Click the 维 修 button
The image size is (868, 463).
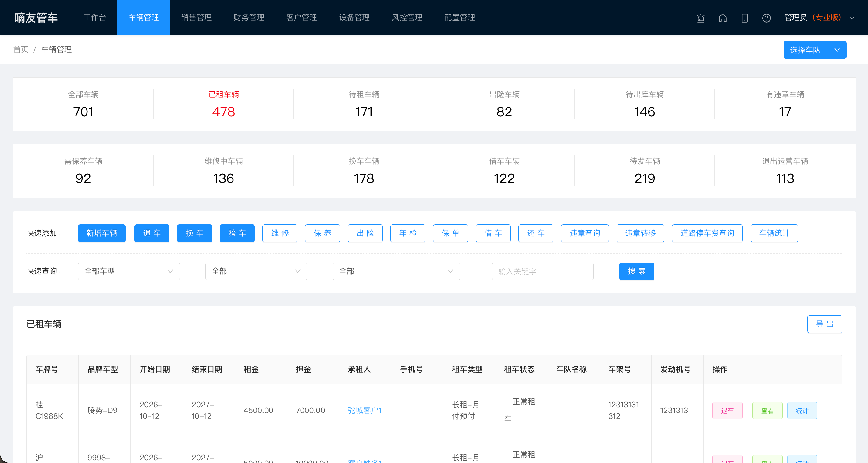pyautogui.click(x=280, y=233)
